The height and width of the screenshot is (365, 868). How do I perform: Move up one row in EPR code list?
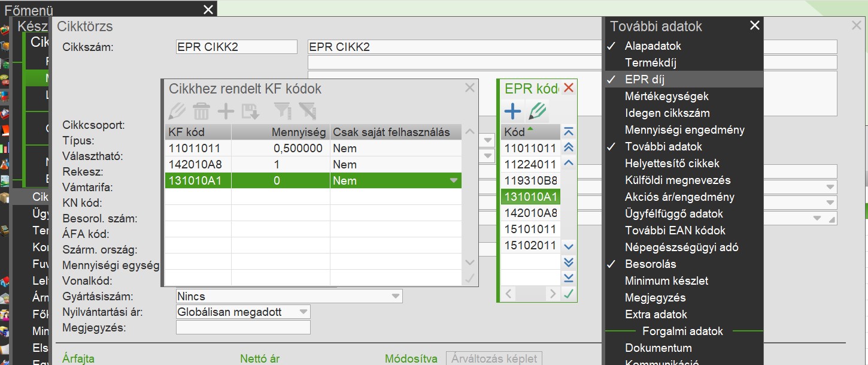coord(569,162)
